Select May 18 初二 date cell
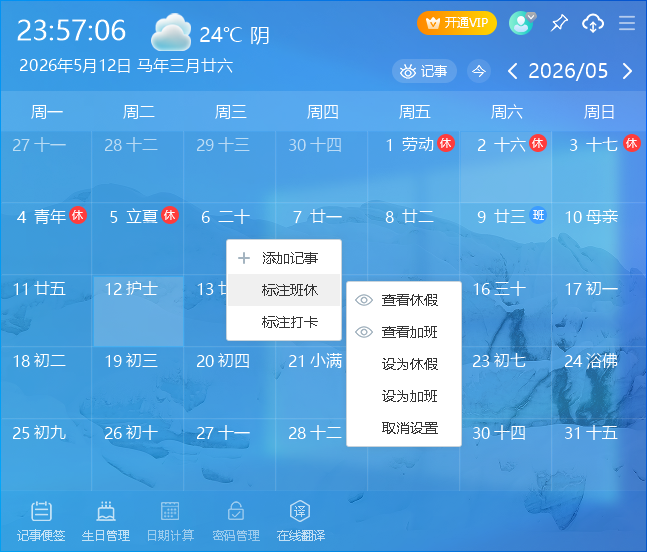The width and height of the screenshot is (647, 552). 46,383
